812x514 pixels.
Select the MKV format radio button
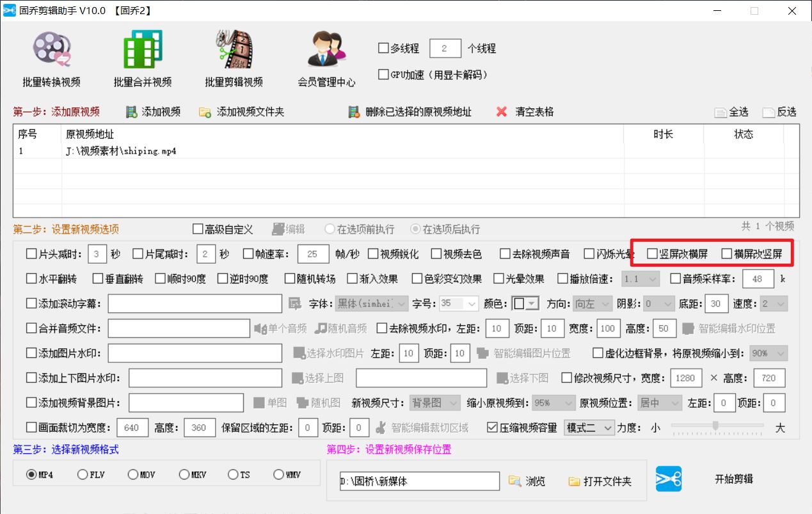(184, 475)
